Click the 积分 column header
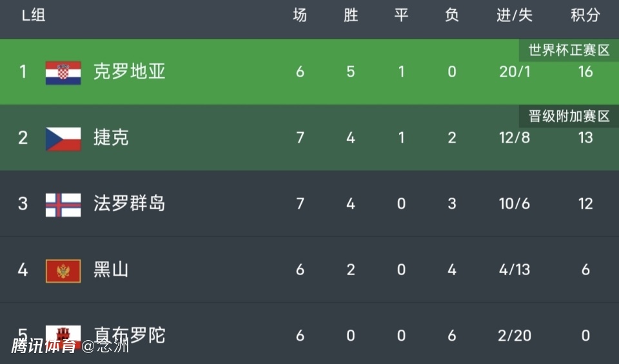619x364 pixels. [585, 15]
